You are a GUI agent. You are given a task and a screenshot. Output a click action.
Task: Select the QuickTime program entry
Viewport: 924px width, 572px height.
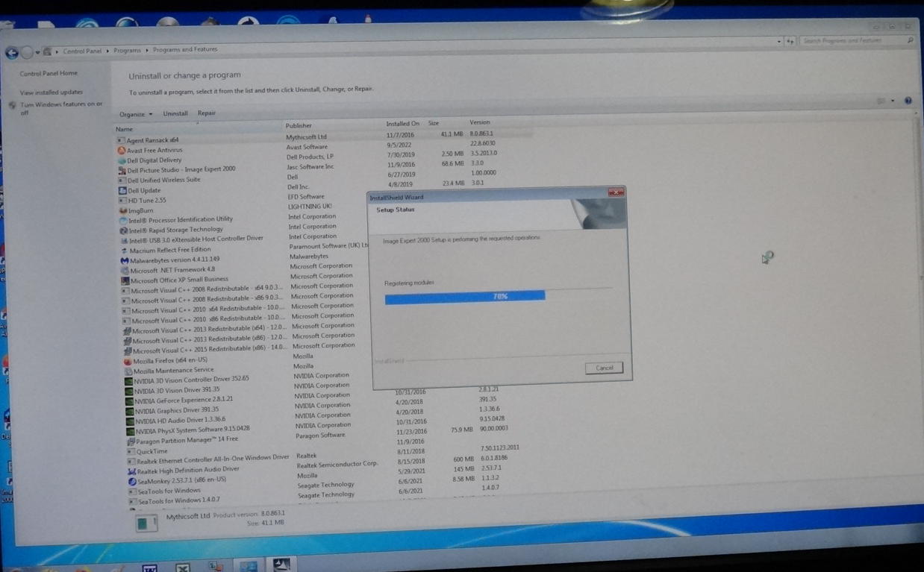[152, 451]
